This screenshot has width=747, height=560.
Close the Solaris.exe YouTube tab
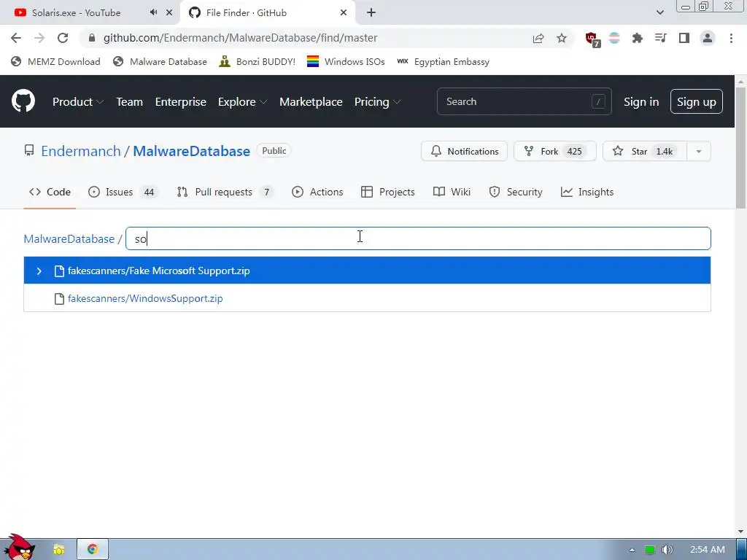pos(169,13)
